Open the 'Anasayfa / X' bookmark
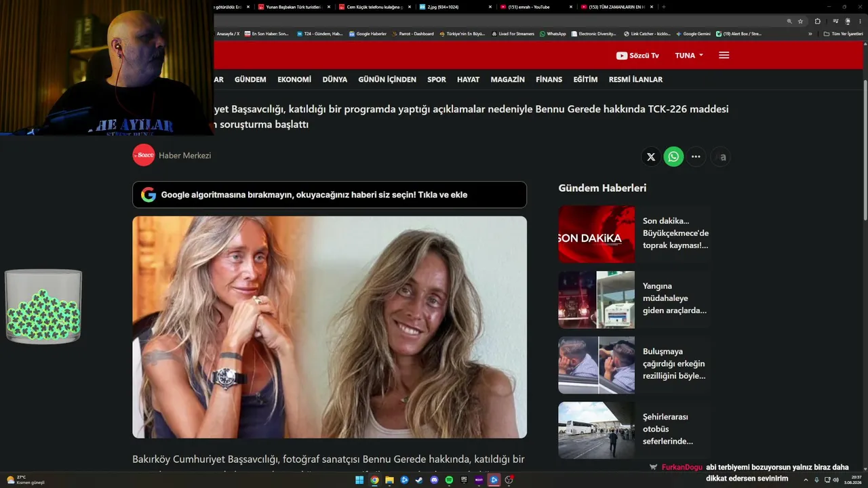The width and height of the screenshot is (868, 488). 228,34
